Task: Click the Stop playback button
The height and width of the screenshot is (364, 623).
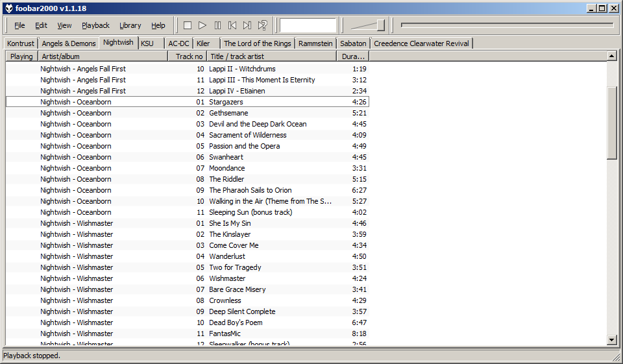Action: click(x=188, y=25)
